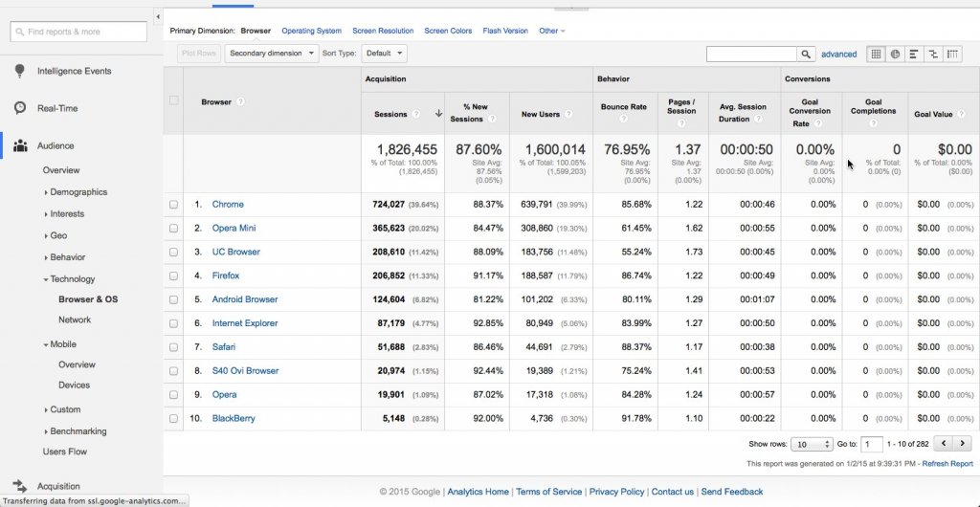This screenshot has width=980, height=507.
Task: Click the S40 Ovi Browser link
Action: click(x=245, y=371)
